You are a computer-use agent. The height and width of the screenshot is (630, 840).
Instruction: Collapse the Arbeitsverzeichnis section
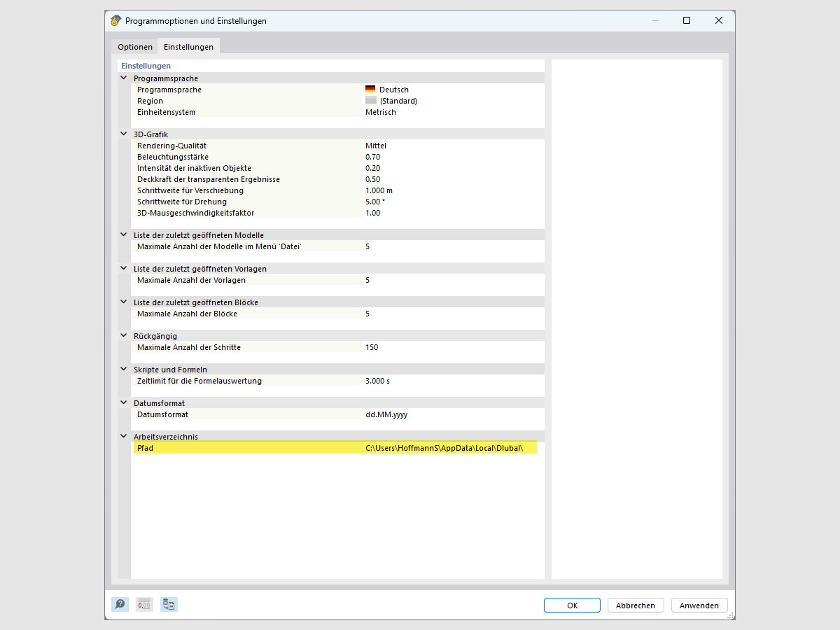123,436
